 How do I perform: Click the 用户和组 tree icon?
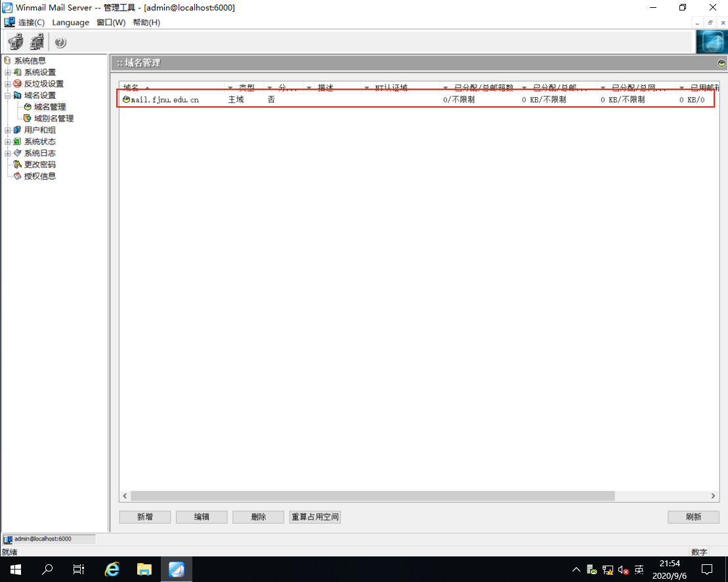point(18,130)
